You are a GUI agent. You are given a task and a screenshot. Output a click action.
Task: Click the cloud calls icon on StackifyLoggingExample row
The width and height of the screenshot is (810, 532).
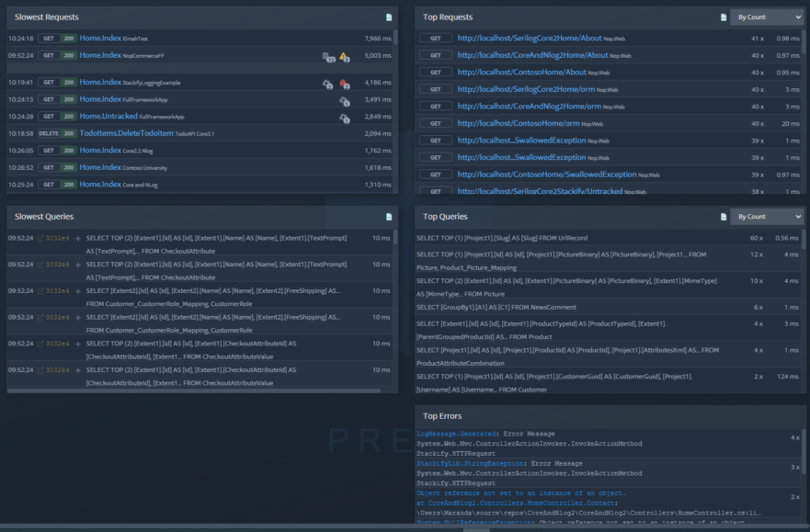tap(327, 84)
